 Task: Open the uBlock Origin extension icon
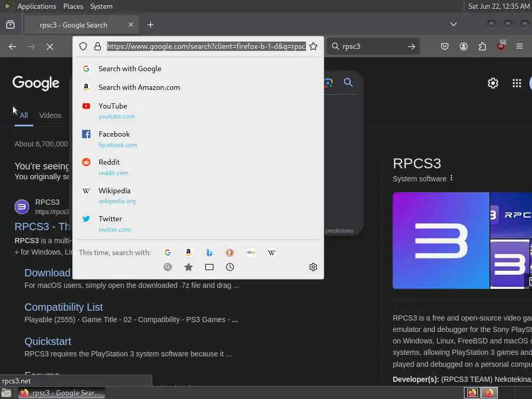501,46
